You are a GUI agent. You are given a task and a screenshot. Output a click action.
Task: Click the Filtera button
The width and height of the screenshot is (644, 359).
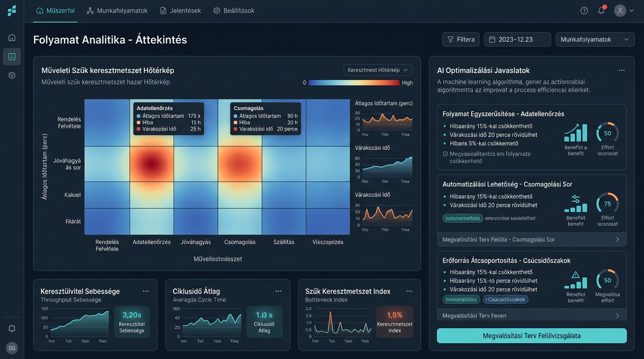point(461,40)
